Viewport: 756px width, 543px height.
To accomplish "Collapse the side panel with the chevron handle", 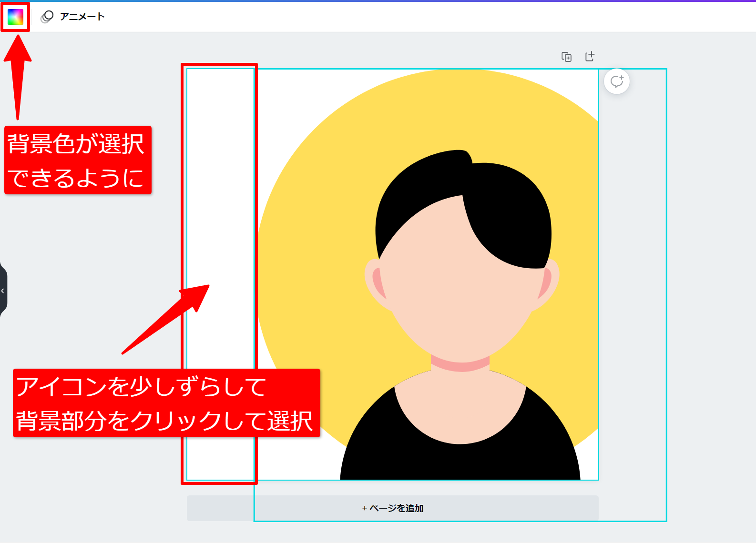I will [3, 291].
